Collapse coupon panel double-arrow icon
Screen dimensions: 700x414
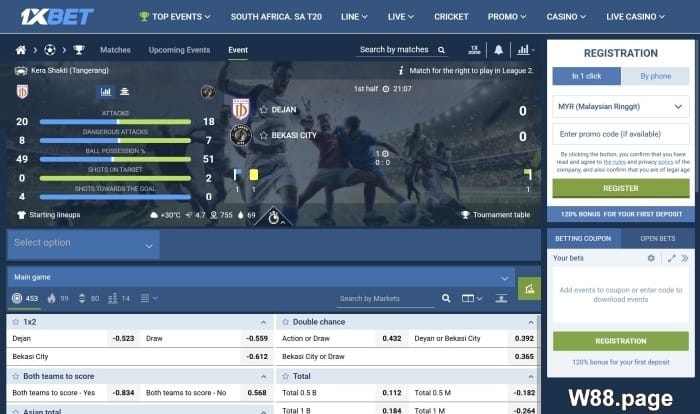pyautogui.click(x=685, y=258)
